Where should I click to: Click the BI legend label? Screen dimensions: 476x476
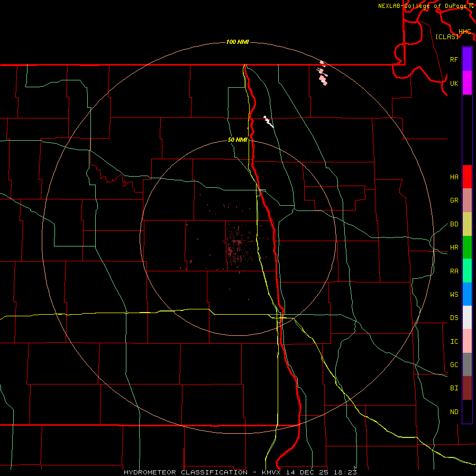[454, 388]
